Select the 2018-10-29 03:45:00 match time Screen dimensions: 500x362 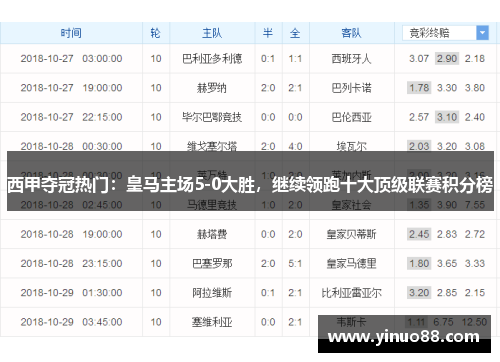(x=71, y=322)
